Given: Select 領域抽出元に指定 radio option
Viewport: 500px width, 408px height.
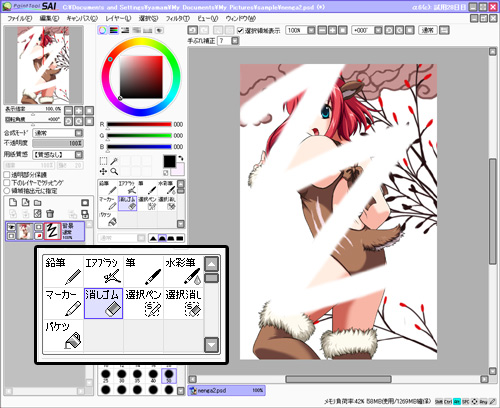Looking at the screenshot, I should click(x=7, y=191).
